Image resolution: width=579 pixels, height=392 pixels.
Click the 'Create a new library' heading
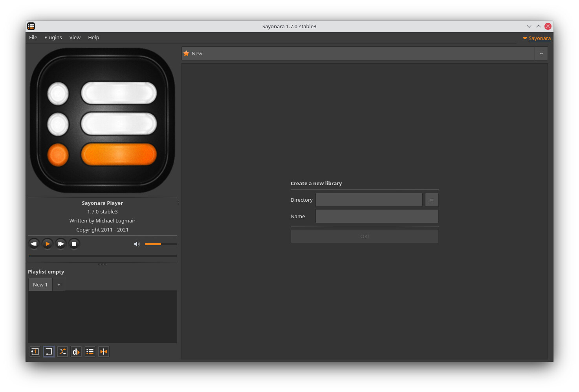click(316, 183)
